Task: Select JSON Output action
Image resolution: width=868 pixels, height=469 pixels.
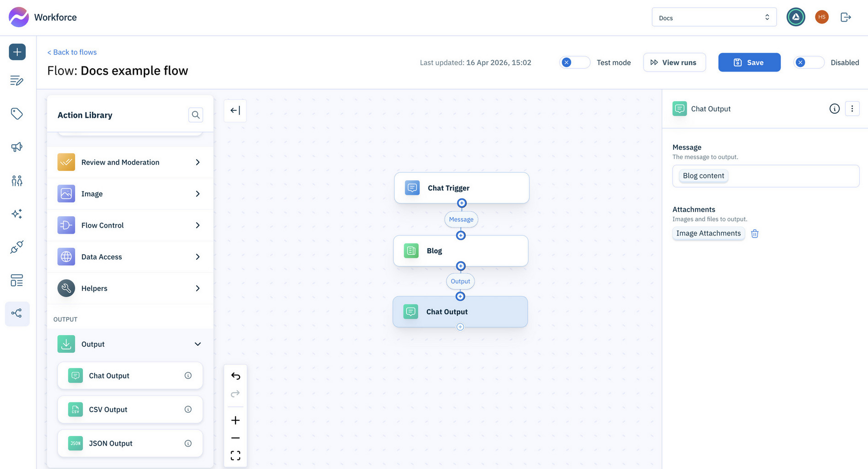Action: [130, 443]
